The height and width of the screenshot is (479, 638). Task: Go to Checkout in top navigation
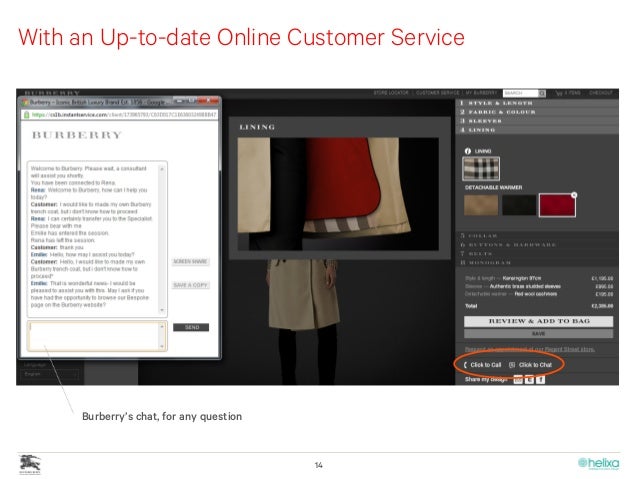coord(601,93)
